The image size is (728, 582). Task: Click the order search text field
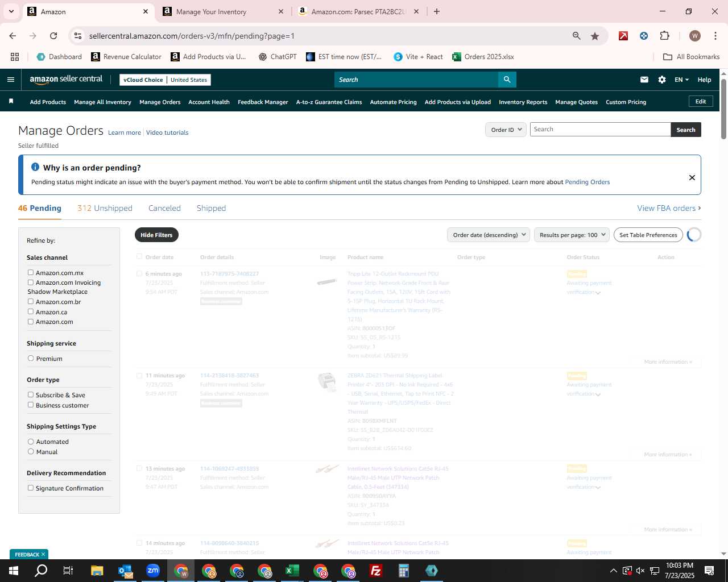601,130
